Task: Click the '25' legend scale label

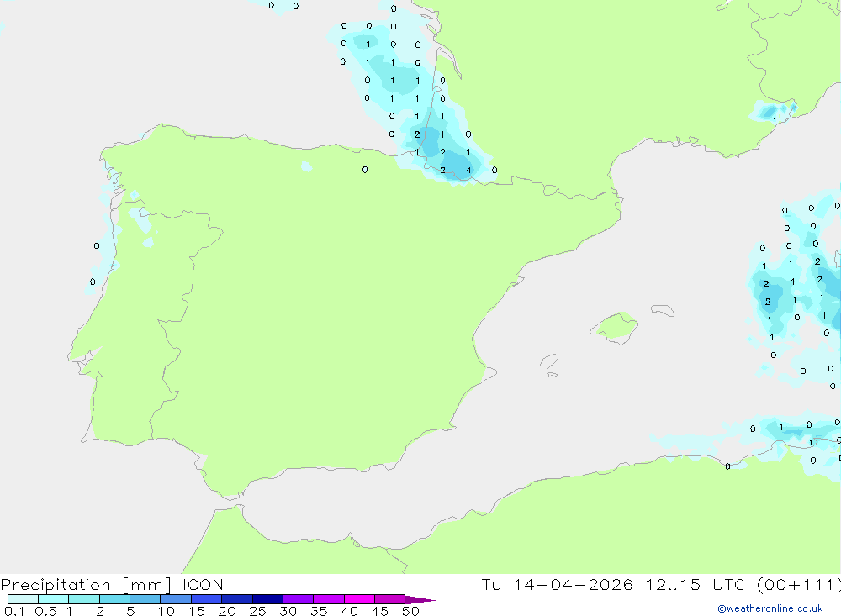Action: pyautogui.click(x=257, y=611)
